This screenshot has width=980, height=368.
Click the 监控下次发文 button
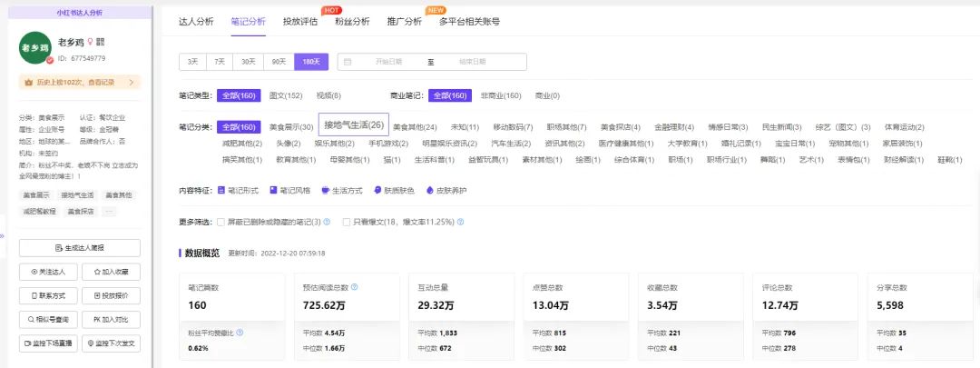(111, 343)
